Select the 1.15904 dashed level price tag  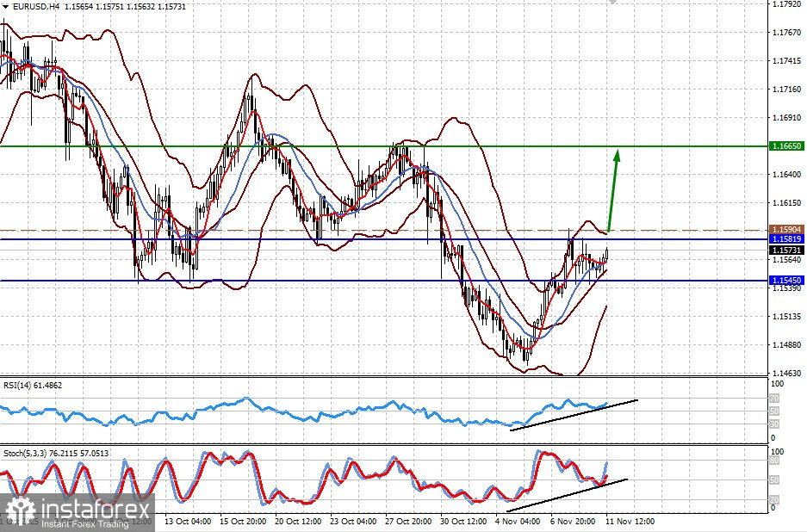pos(785,230)
